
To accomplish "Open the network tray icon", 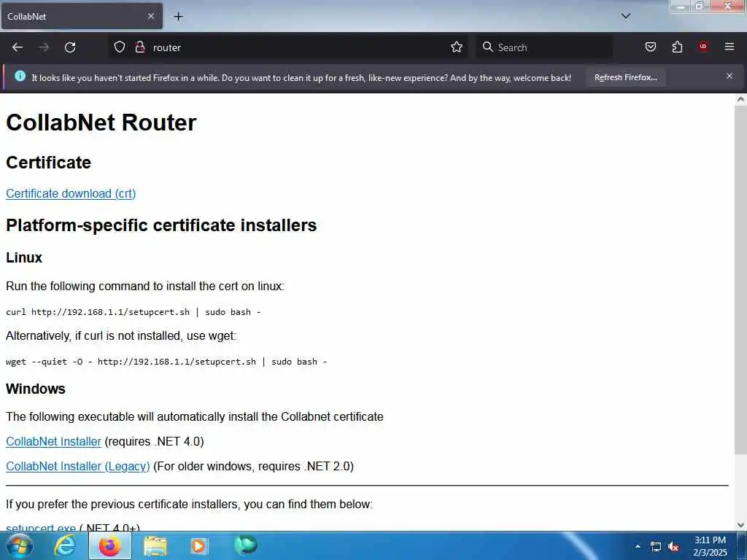I will click(656, 547).
